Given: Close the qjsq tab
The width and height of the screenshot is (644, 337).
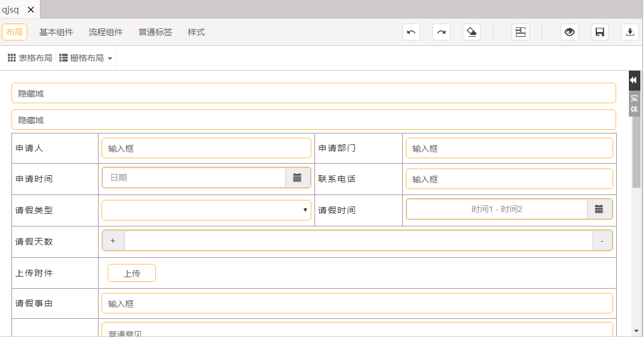Looking at the screenshot, I should (31, 10).
